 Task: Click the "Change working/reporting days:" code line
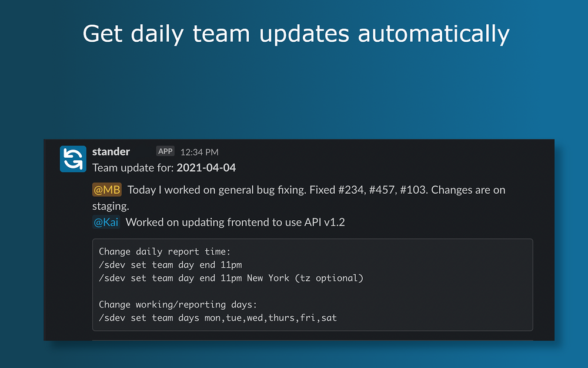(178, 304)
